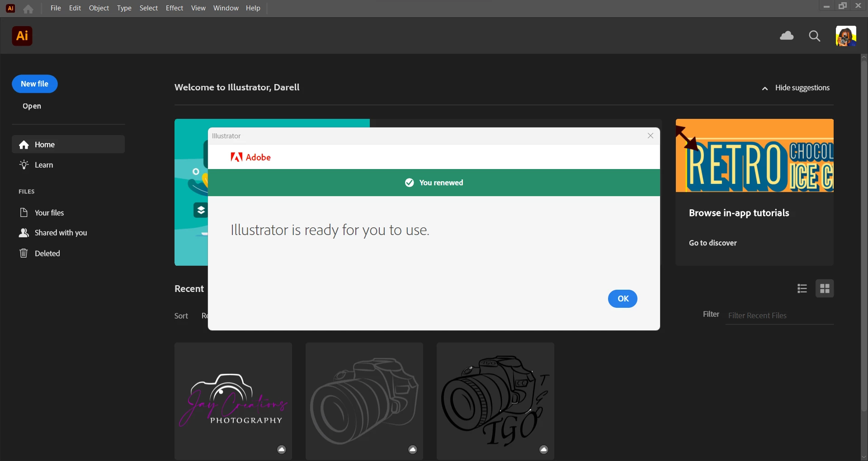Open Your files section
The image size is (868, 461).
(68, 213)
